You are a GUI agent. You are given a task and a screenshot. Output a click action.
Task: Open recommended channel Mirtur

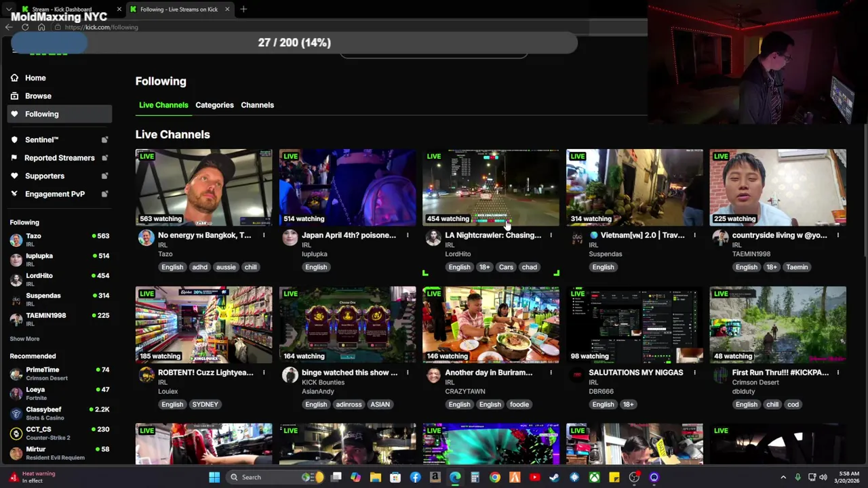pos(60,453)
